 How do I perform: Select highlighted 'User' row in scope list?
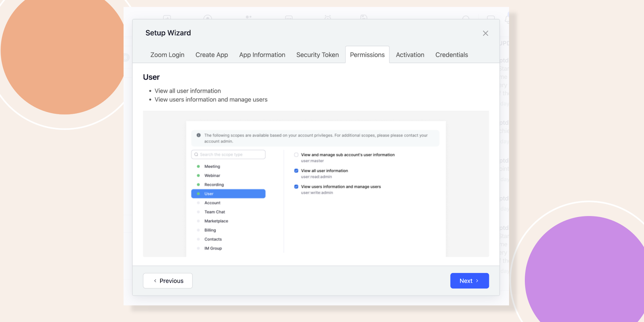[x=228, y=194]
